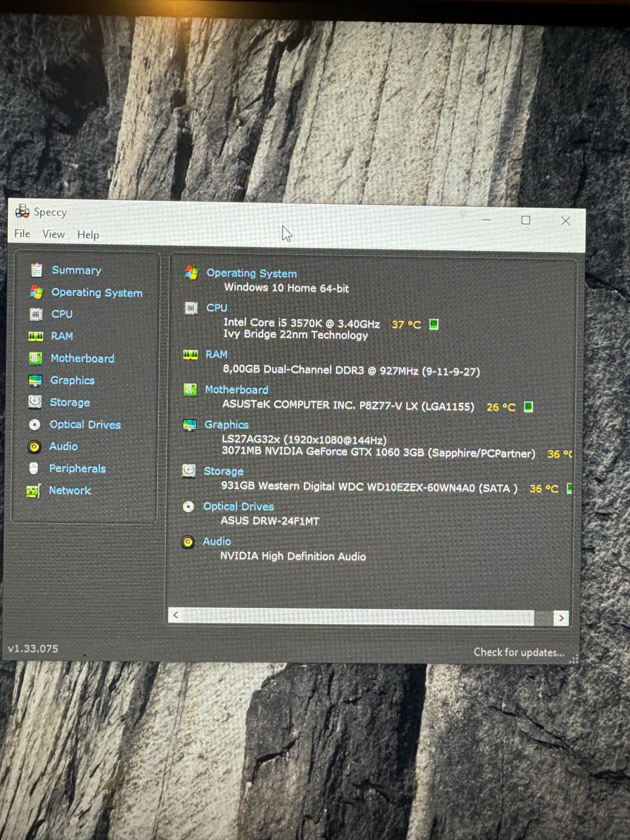Select RAM in the sidebar list

(x=62, y=336)
